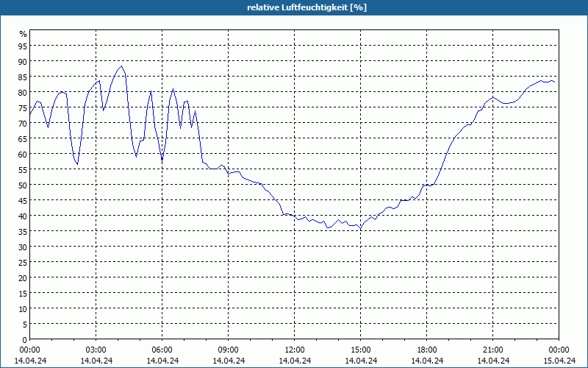Click the 12:00 time axis label
588x368 pixels.
[x=295, y=350]
